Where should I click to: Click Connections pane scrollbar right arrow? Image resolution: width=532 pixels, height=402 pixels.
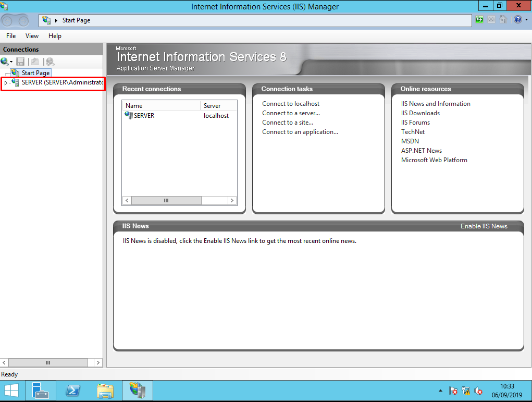[x=98, y=362]
